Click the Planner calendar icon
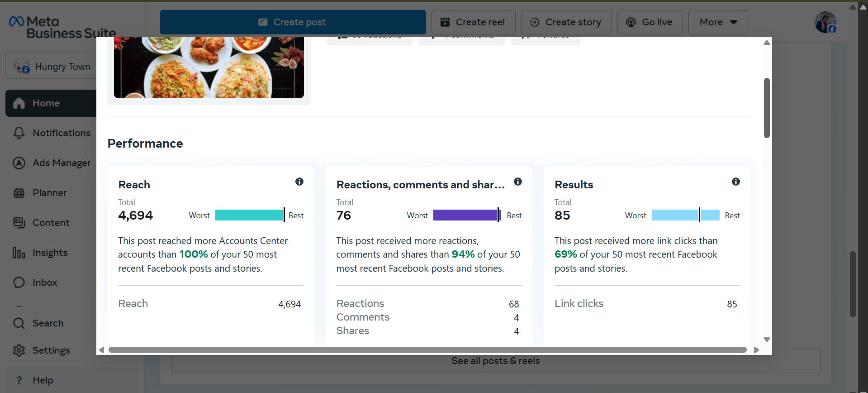The height and width of the screenshot is (393, 868). tap(19, 193)
